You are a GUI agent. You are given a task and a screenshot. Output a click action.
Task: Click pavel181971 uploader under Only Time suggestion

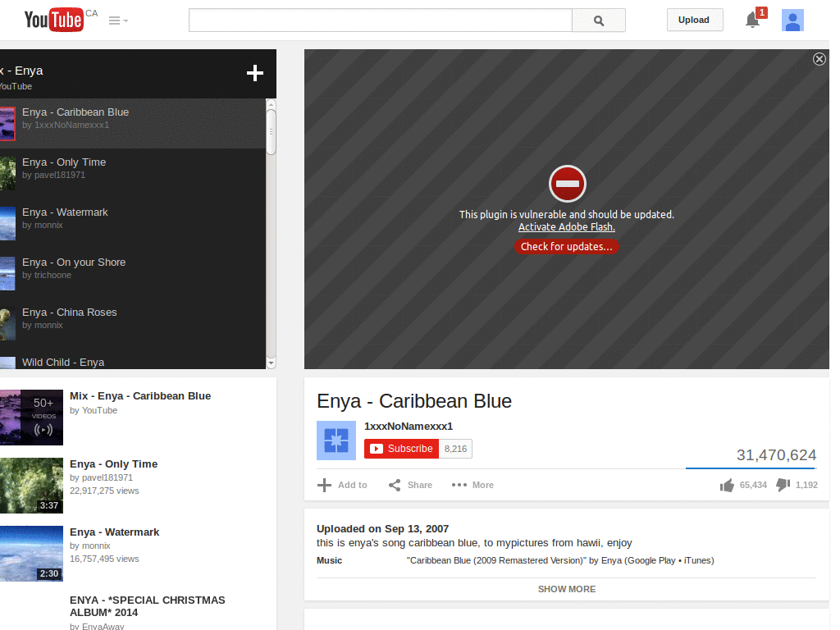pyautogui.click(x=107, y=477)
